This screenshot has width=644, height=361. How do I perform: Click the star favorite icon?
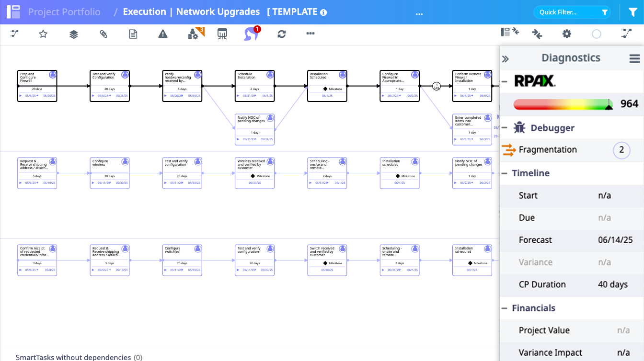click(x=43, y=34)
